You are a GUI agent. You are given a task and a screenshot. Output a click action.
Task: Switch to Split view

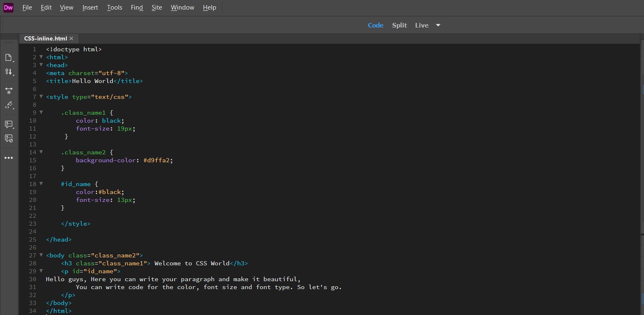pyautogui.click(x=399, y=25)
